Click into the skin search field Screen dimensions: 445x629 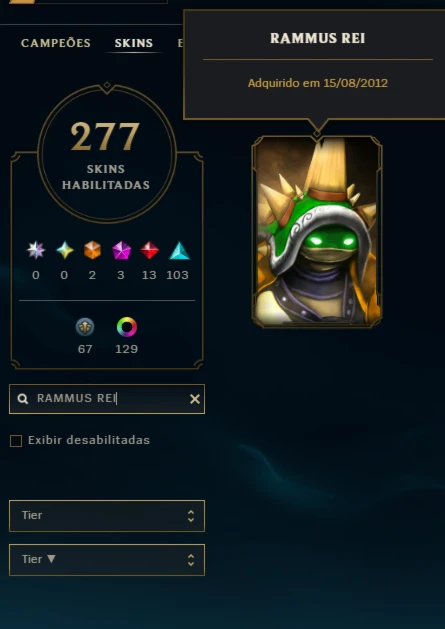(107, 399)
